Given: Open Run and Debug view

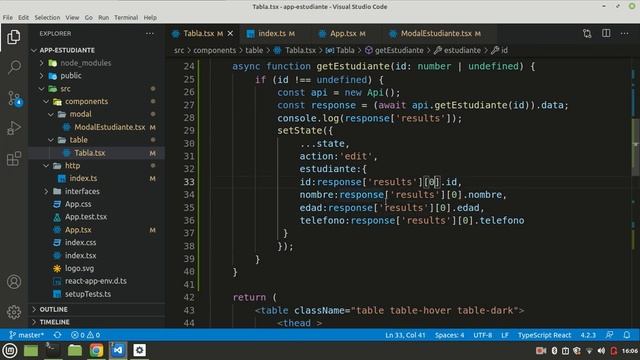Looking at the screenshot, I should pyautogui.click(x=14, y=128).
